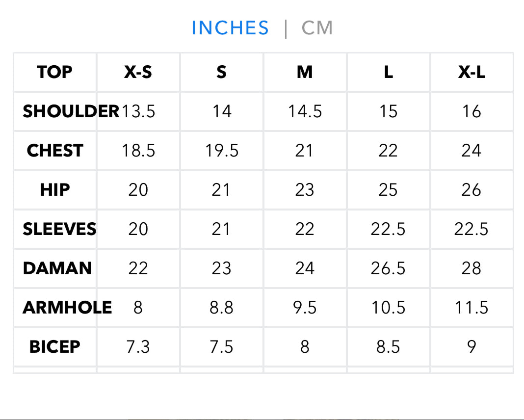Click the CHEST row label

point(55,150)
